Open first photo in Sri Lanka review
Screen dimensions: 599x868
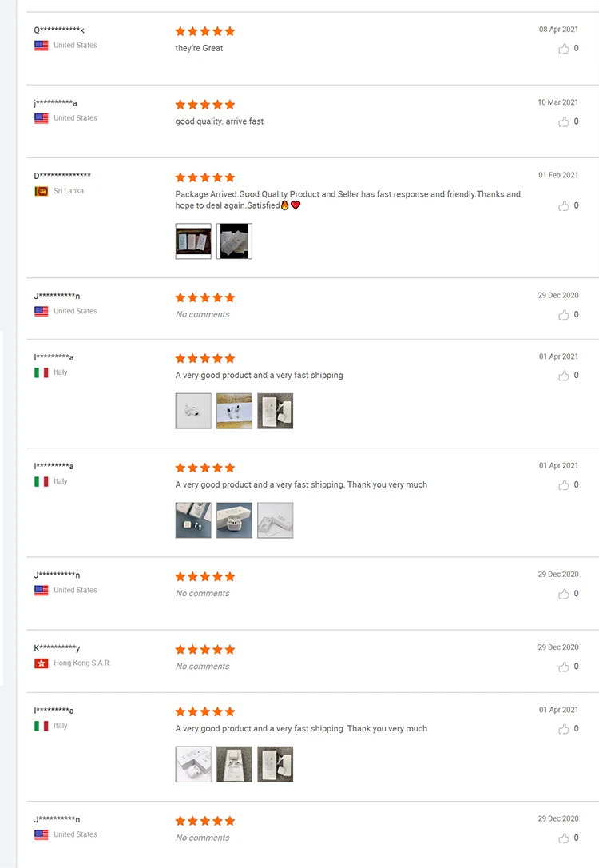193,241
